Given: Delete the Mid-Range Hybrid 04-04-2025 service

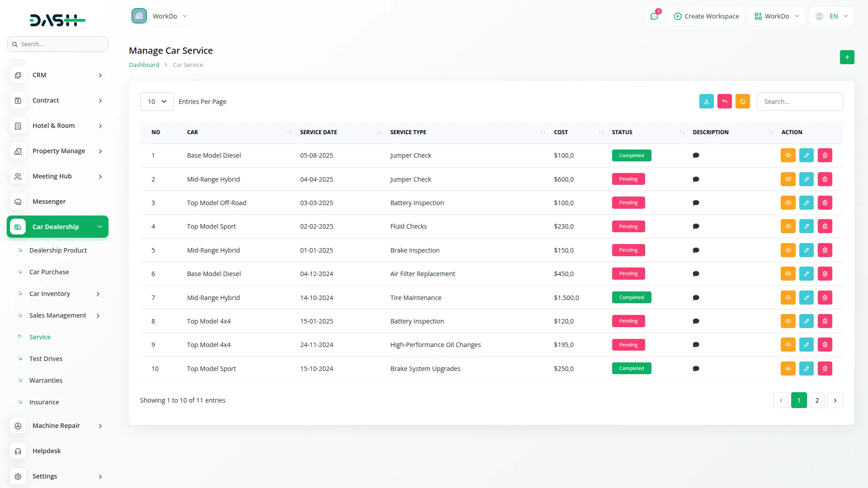Looking at the screenshot, I should point(825,179).
